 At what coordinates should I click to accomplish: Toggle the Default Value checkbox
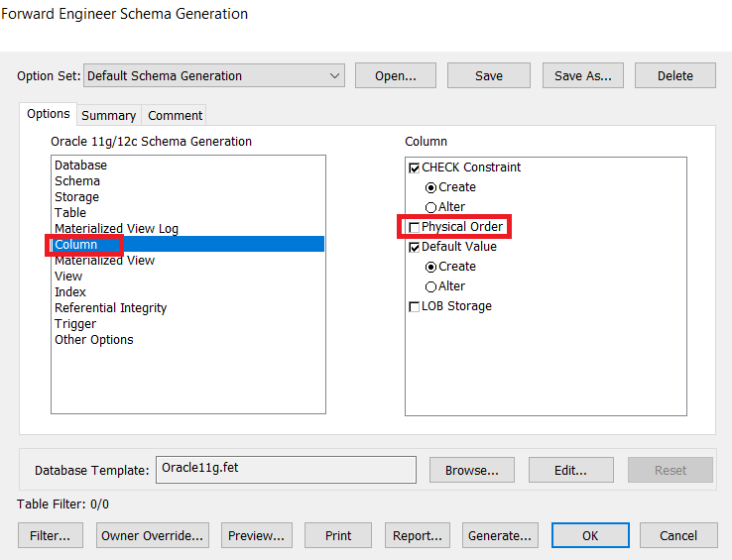[x=415, y=247]
